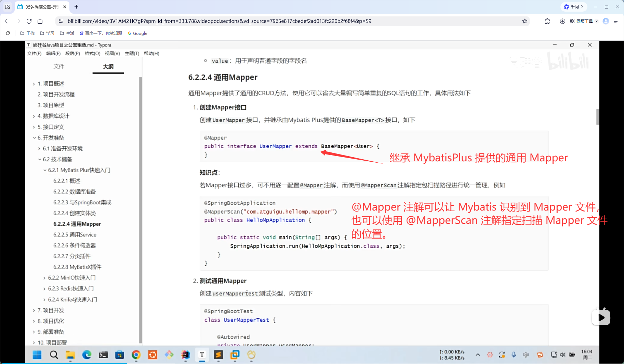
Task: Open the browser extensions puzzle icon
Action: tap(547, 21)
